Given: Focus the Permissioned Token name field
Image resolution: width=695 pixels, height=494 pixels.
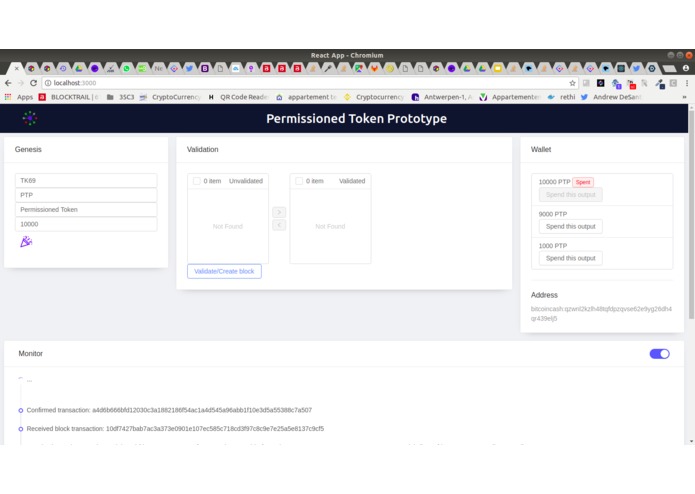Looking at the screenshot, I should (86, 210).
